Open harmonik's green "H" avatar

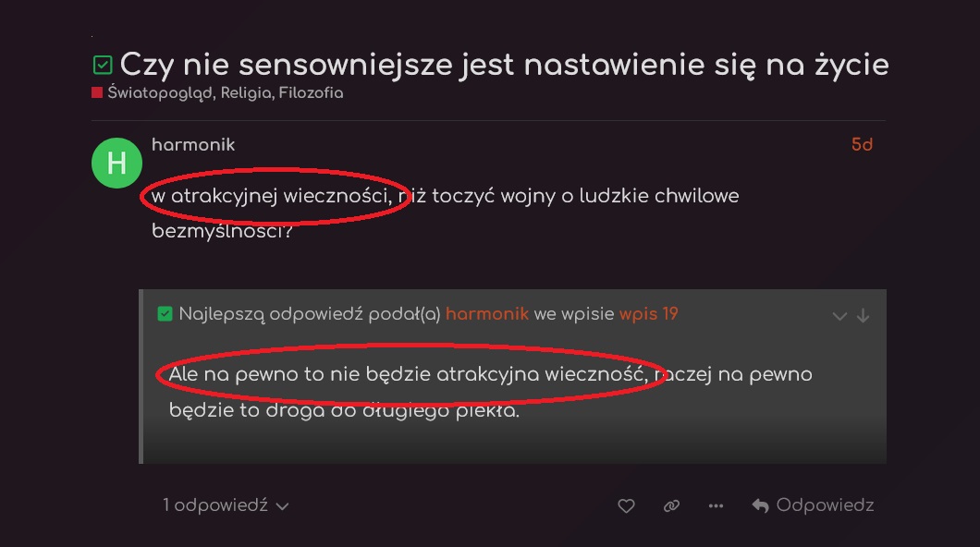(x=116, y=164)
